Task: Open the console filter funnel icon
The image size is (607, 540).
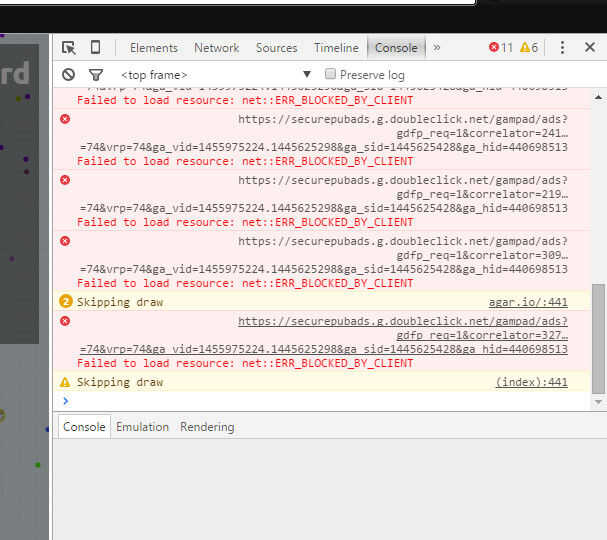Action: click(96, 75)
